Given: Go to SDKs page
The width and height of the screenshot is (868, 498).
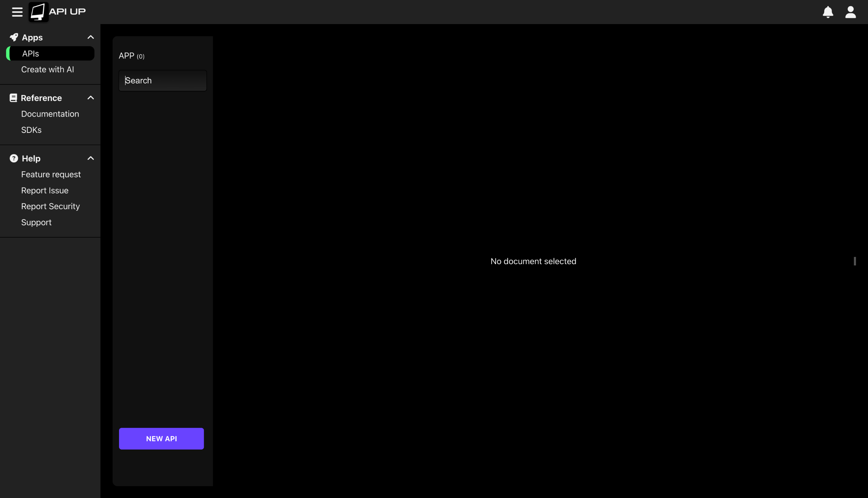Looking at the screenshot, I should [32, 130].
